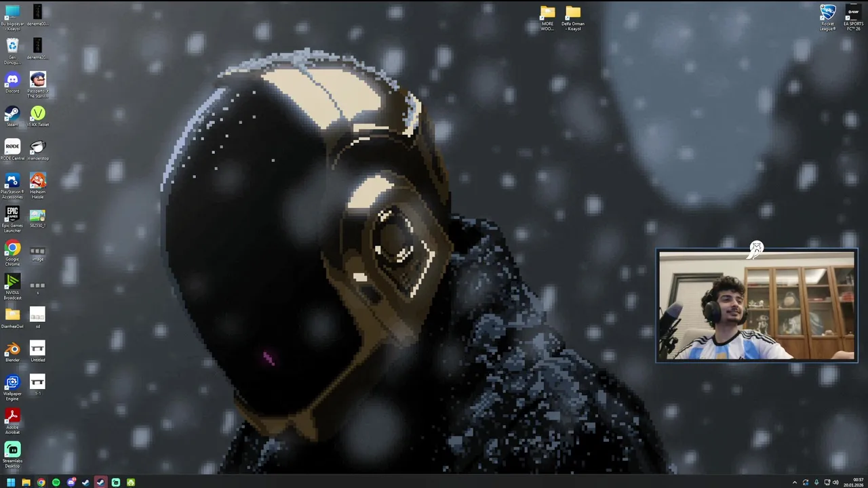Select the desktop file named image
The width and height of the screenshot is (868, 488).
coord(37,253)
